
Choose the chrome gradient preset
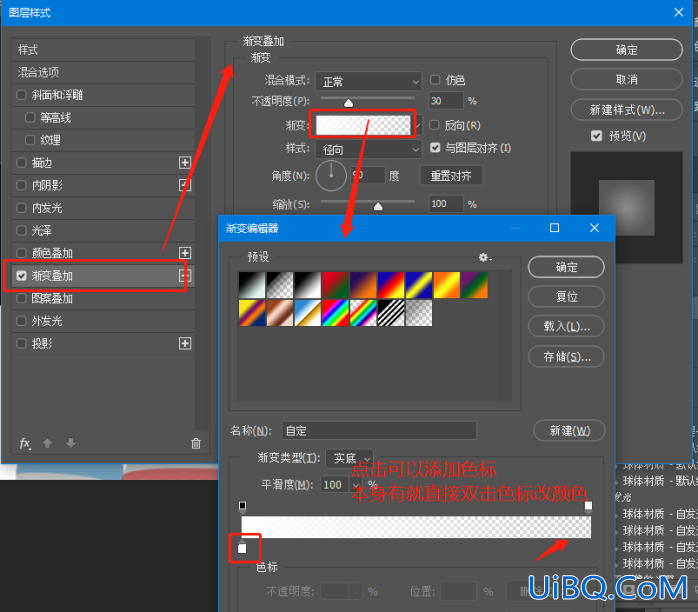point(307,312)
